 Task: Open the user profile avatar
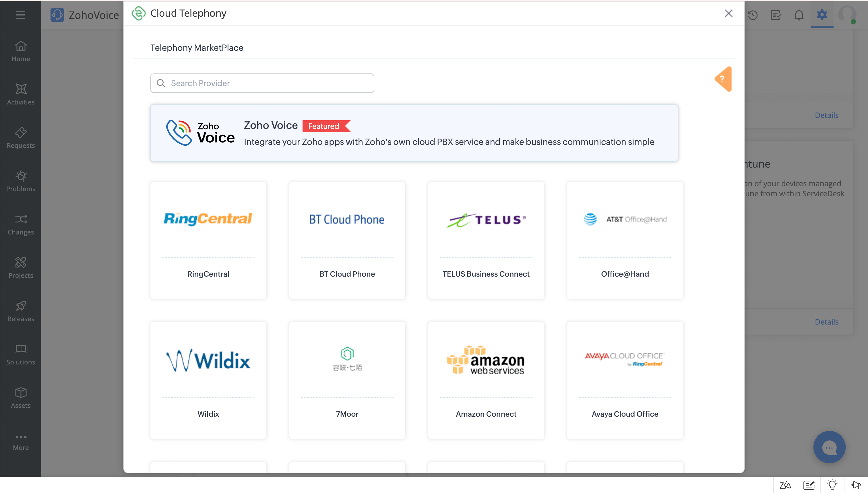click(x=847, y=15)
